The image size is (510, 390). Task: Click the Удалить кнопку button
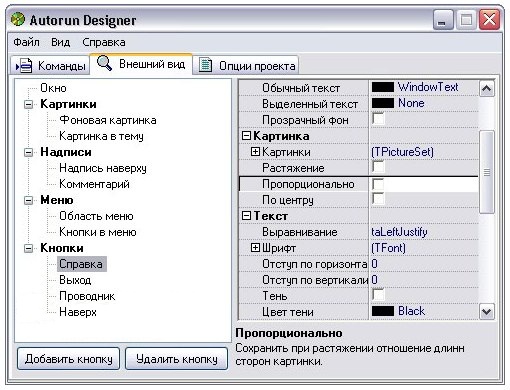(177, 359)
